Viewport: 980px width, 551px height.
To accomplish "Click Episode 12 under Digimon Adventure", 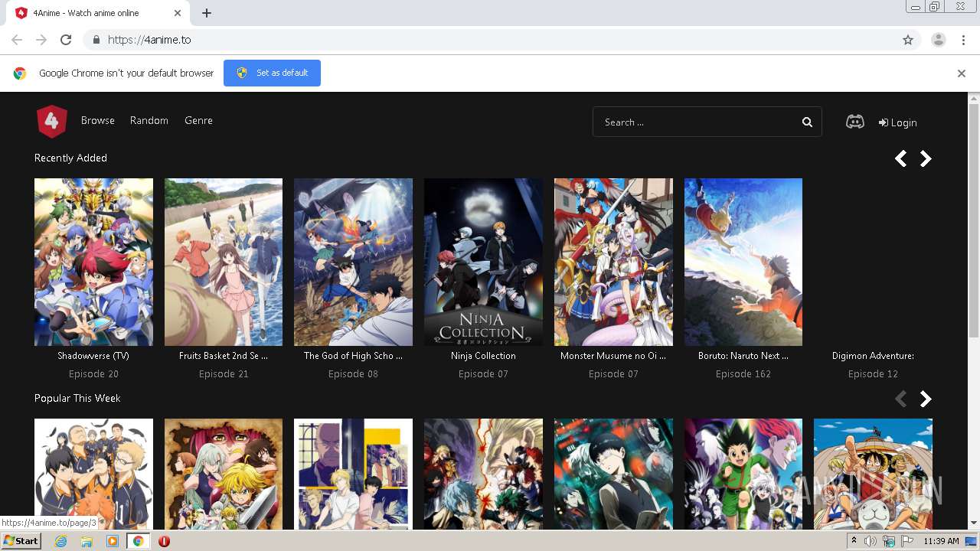I will click(873, 374).
